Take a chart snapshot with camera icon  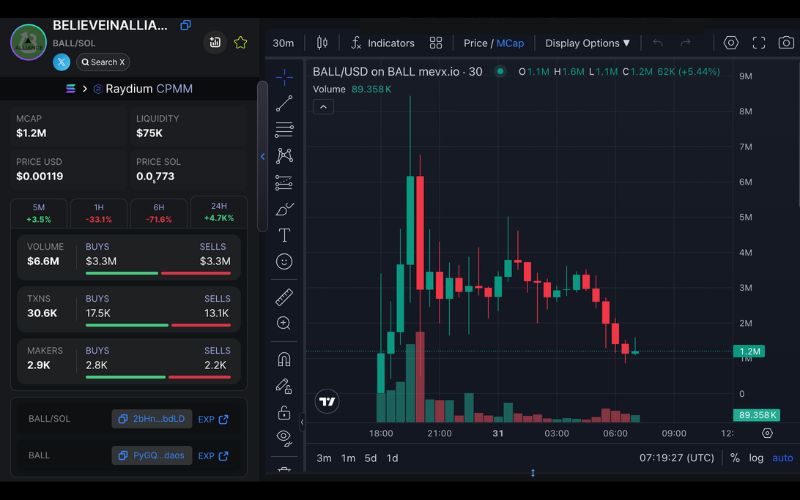pos(786,43)
